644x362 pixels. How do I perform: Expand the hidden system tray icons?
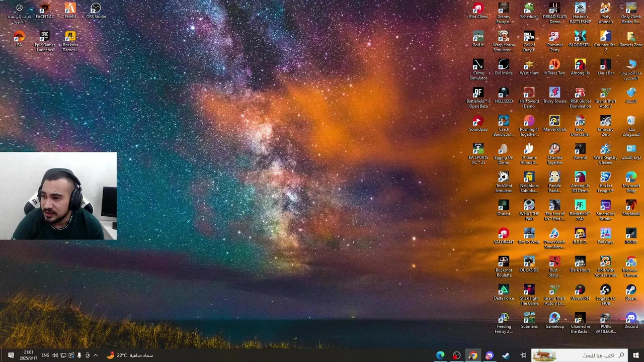click(x=95, y=355)
